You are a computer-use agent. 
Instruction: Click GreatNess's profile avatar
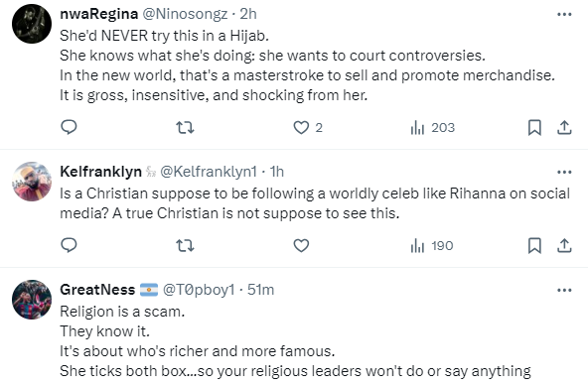click(x=32, y=300)
